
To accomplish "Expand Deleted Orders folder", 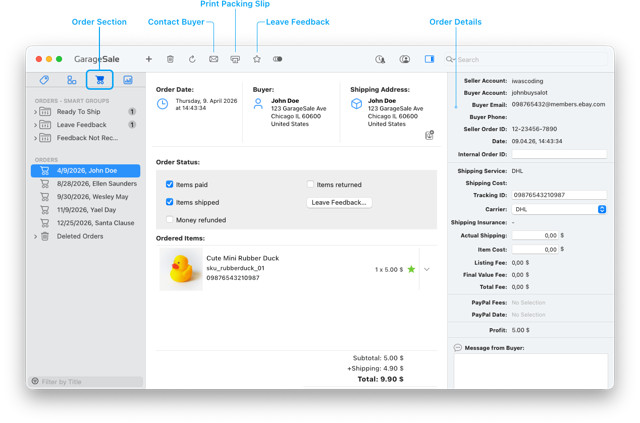I will click(36, 236).
